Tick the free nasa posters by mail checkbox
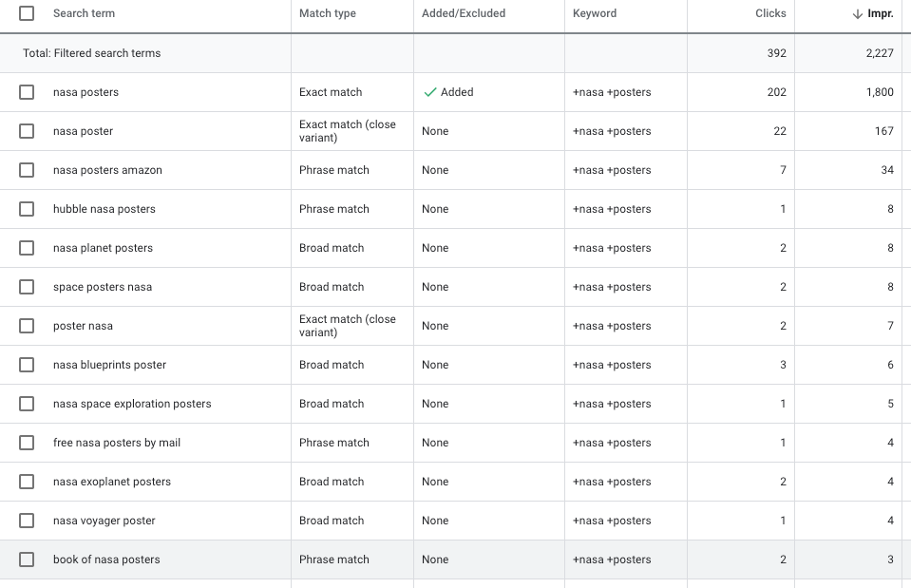This screenshot has width=911, height=588. click(27, 443)
